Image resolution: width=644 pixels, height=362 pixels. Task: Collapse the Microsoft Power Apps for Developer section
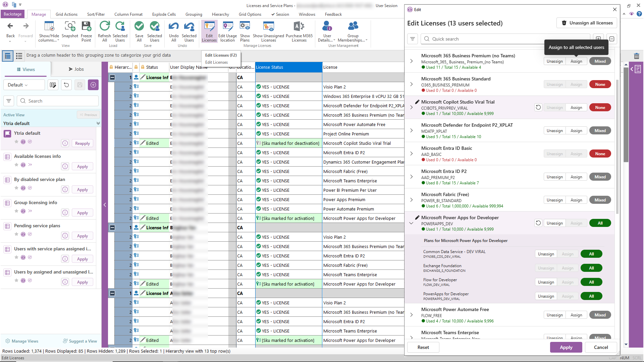(412, 223)
